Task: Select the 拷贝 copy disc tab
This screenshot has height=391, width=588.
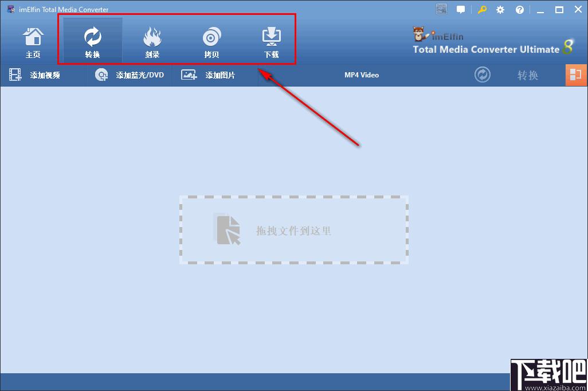Action: pyautogui.click(x=211, y=43)
